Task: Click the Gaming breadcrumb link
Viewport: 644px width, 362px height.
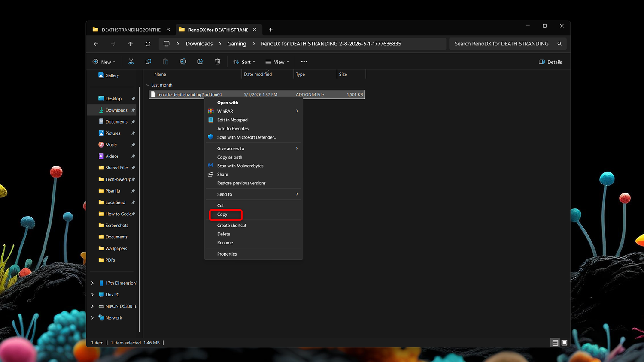Action: 237,44
